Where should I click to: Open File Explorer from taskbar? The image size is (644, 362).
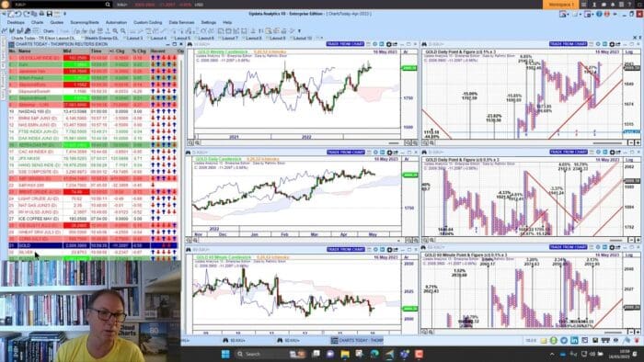click(345, 354)
